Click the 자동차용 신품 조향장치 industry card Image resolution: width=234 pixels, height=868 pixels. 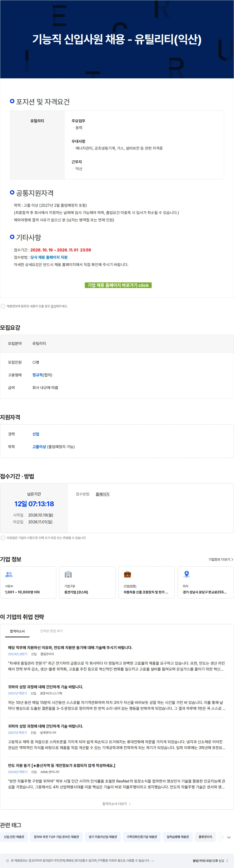click(x=146, y=582)
